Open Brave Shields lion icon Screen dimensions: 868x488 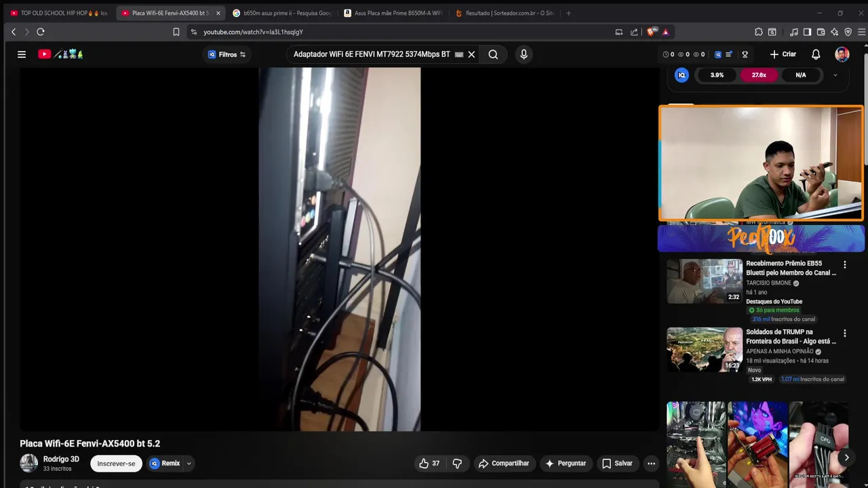[651, 32]
